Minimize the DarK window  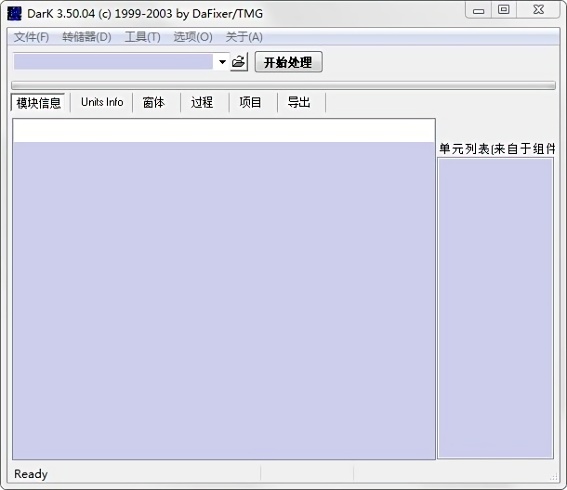(x=478, y=10)
